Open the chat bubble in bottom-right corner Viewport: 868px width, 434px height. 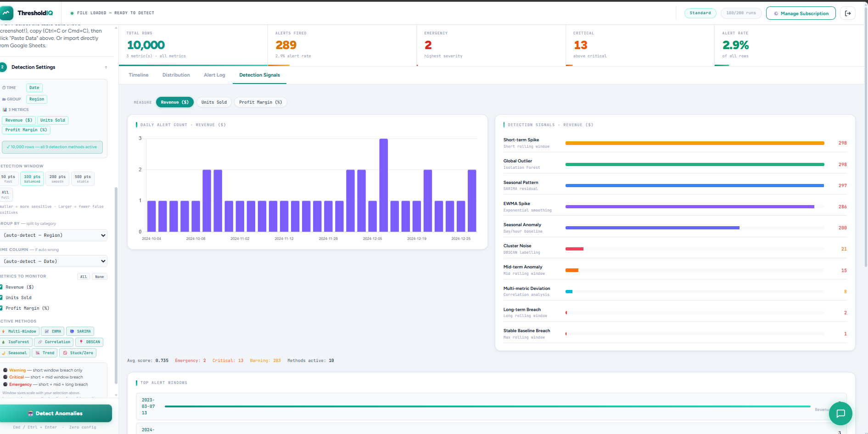point(840,413)
